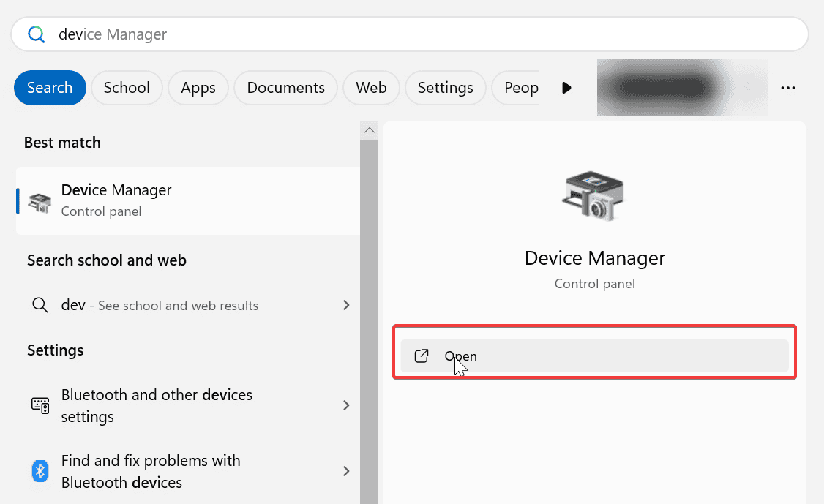Image resolution: width=824 pixels, height=504 pixels.
Task: Click the Search pill button
Action: tap(50, 87)
